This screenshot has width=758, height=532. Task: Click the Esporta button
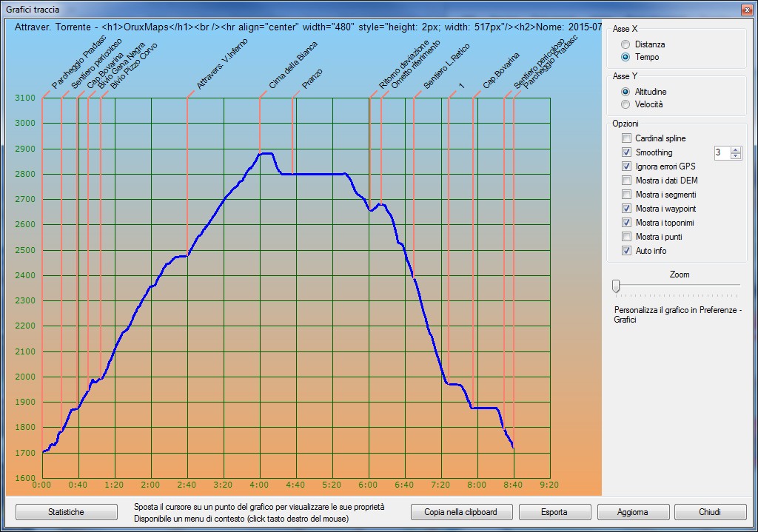554,512
